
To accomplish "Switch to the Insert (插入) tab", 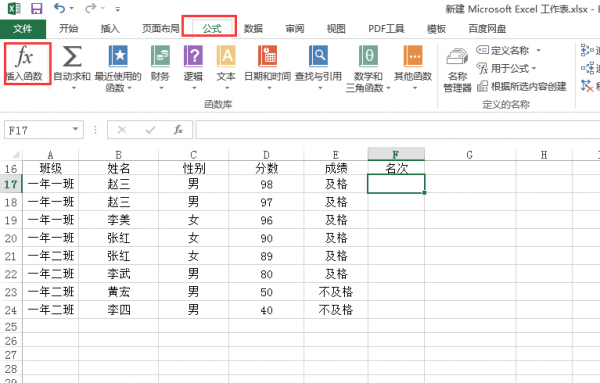I will pyautogui.click(x=110, y=29).
